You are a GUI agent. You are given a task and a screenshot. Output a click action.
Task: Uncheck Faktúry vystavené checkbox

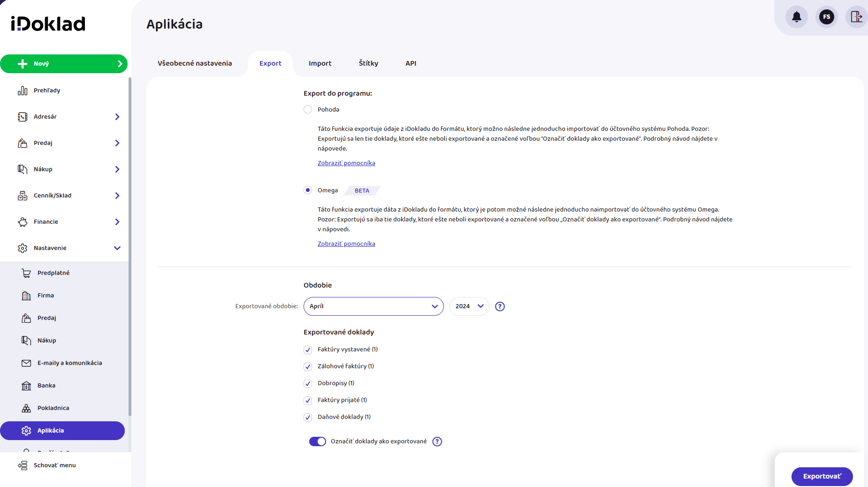point(308,350)
